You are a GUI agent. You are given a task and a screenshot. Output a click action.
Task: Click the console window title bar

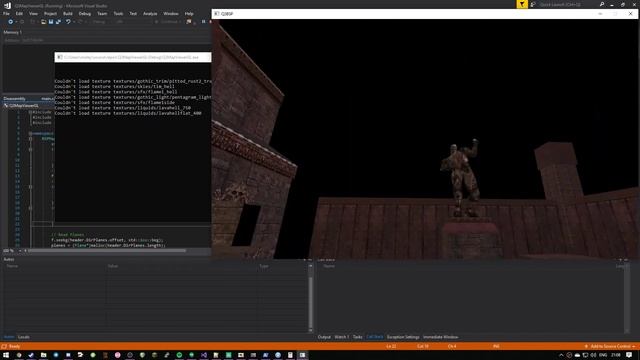point(133,57)
